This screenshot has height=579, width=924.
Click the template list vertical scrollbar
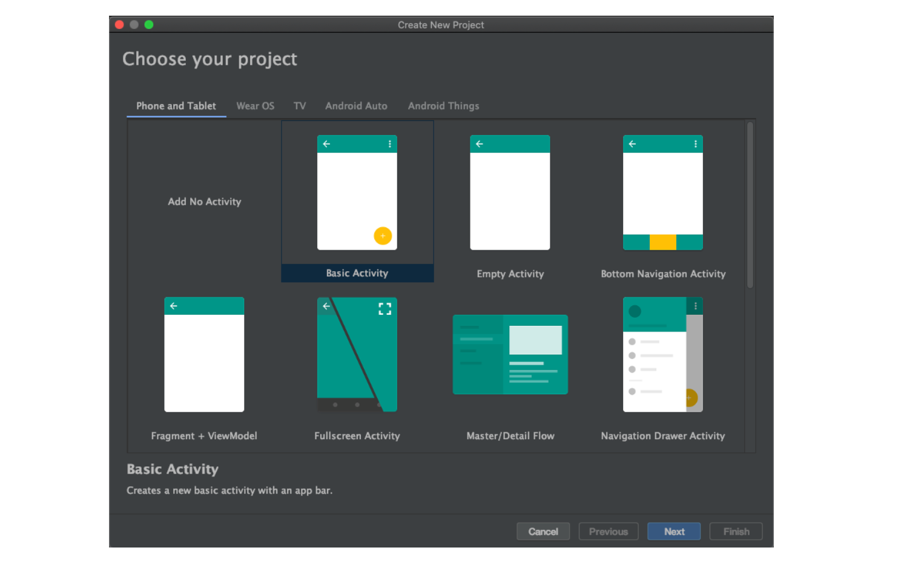750,205
